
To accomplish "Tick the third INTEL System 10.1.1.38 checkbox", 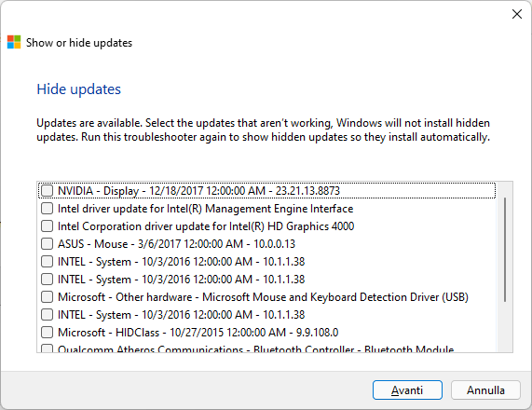I will [x=48, y=314].
